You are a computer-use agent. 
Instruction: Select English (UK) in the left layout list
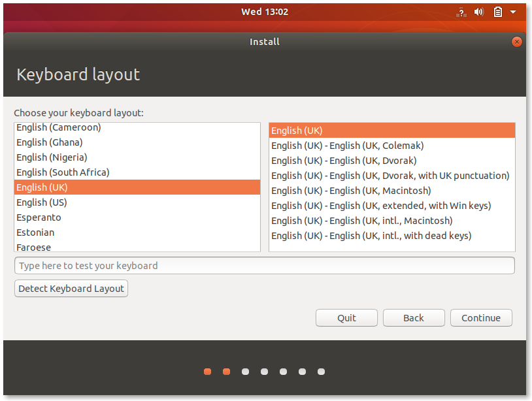[x=137, y=187]
